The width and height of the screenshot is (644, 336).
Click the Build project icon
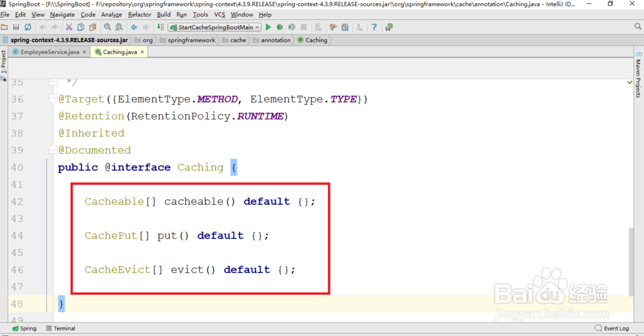point(160,27)
